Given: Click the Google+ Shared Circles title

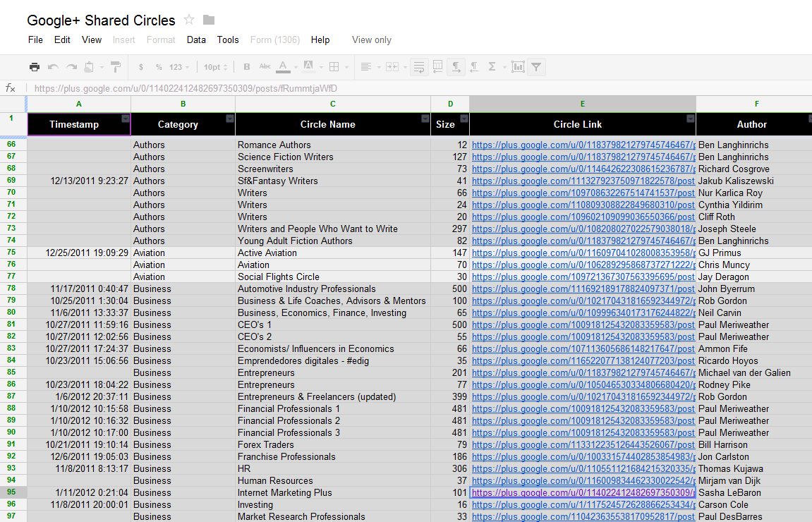Looking at the screenshot, I should click(x=101, y=20).
